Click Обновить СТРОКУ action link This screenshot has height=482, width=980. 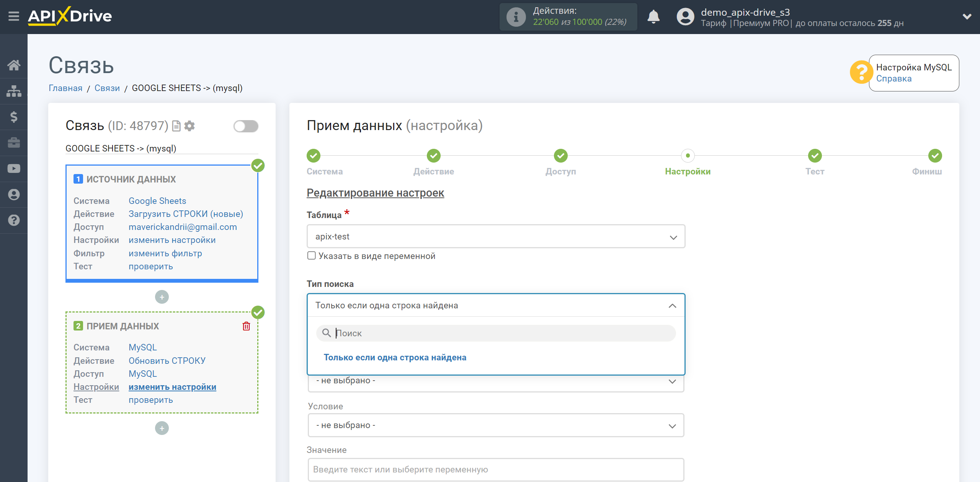[167, 361]
